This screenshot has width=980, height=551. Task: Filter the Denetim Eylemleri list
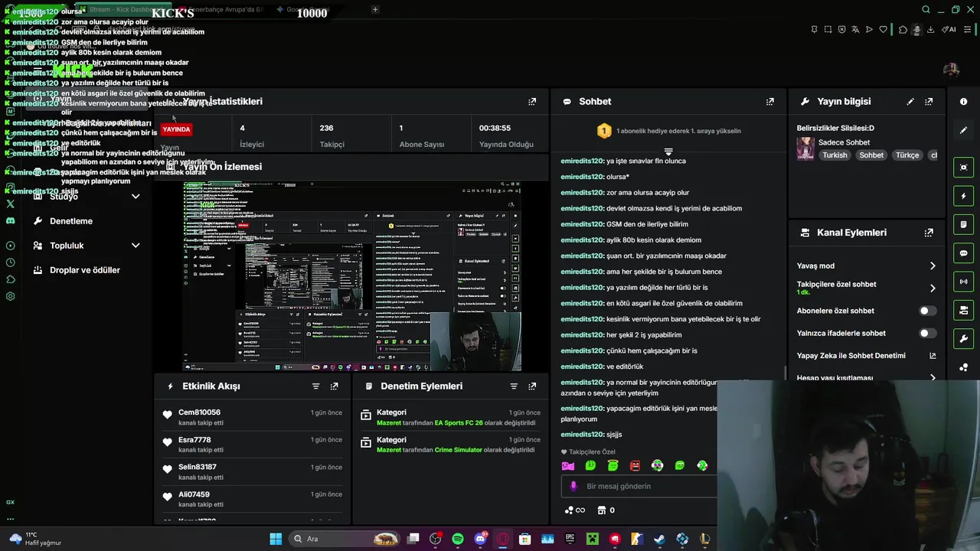pyautogui.click(x=514, y=386)
